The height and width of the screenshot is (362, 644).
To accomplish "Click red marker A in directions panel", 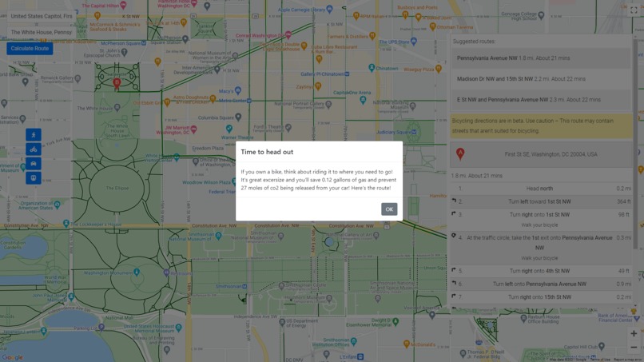I will tap(460, 153).
